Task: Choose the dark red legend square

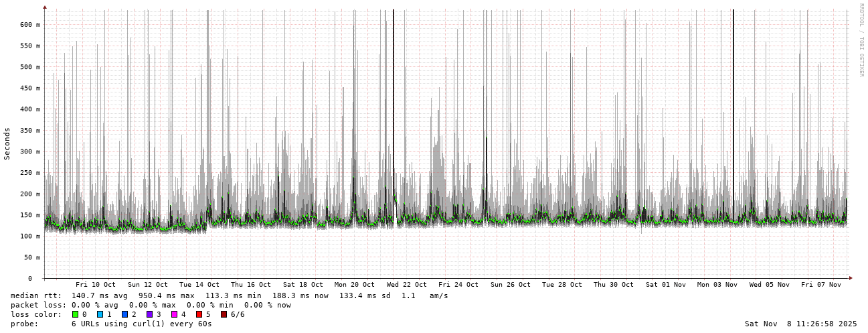Action: (x=224, y=314)
